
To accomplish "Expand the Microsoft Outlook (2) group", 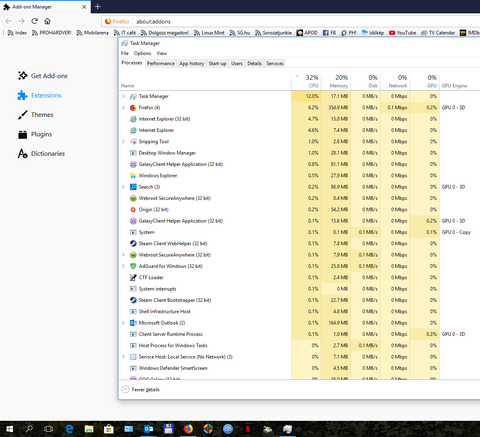I will [x=123, y=323].
